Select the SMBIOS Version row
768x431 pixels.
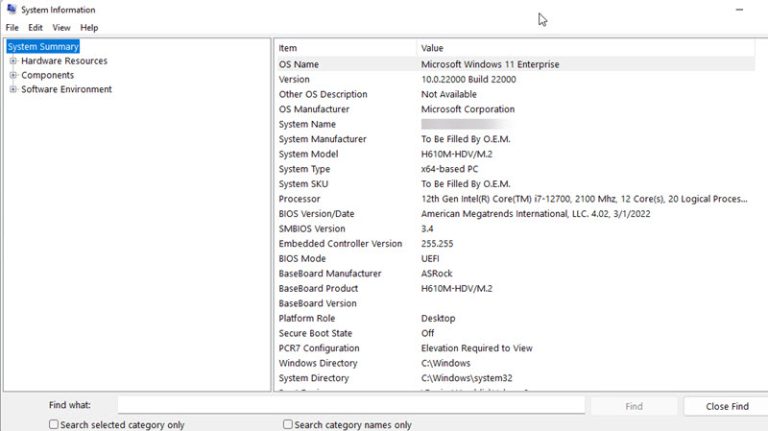pyautogui.click(x=515, y=229)
